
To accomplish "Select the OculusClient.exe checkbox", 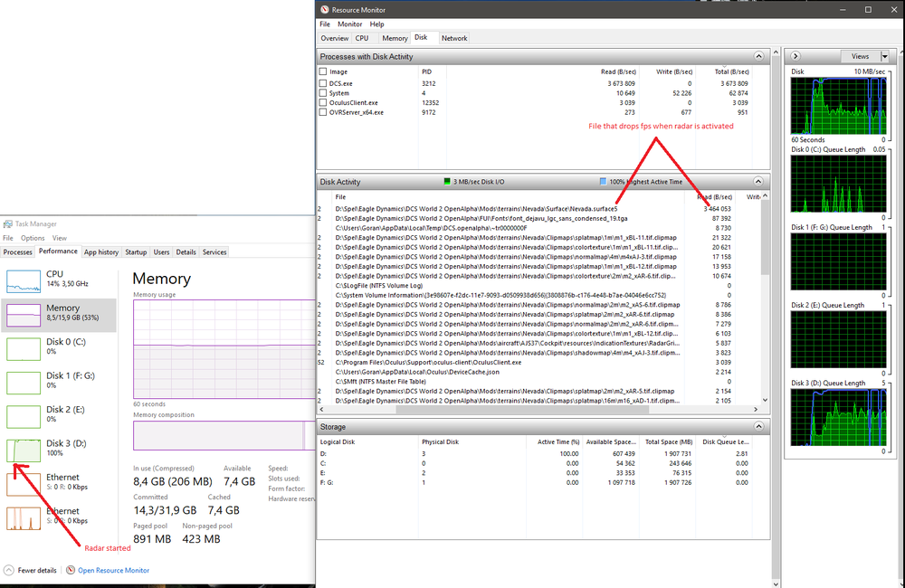I will 323,103.
